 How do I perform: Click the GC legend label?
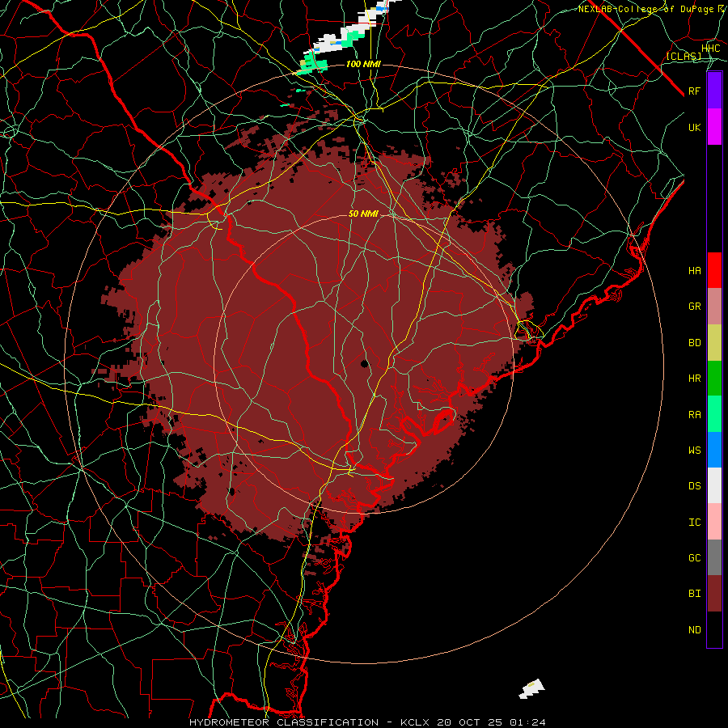(695, 558)
